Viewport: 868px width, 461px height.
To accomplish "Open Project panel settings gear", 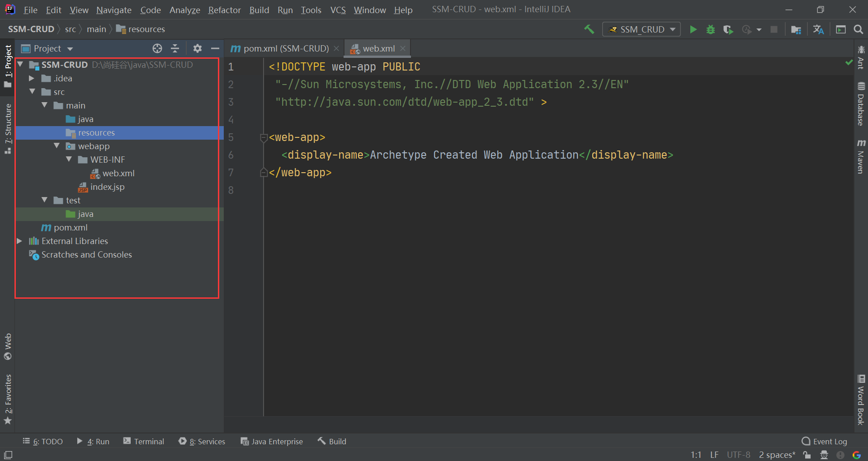I will [198, 48].
